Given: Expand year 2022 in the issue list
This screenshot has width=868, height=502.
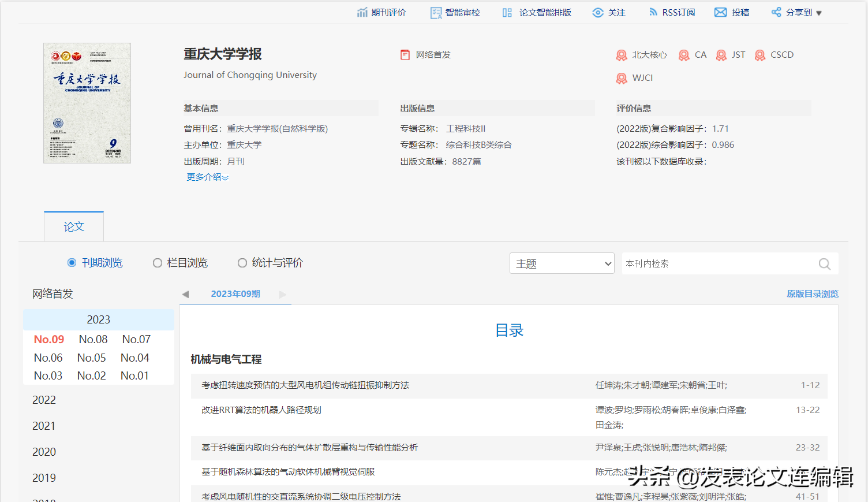Looking at the screenshot, I should (x=44, y=400).
